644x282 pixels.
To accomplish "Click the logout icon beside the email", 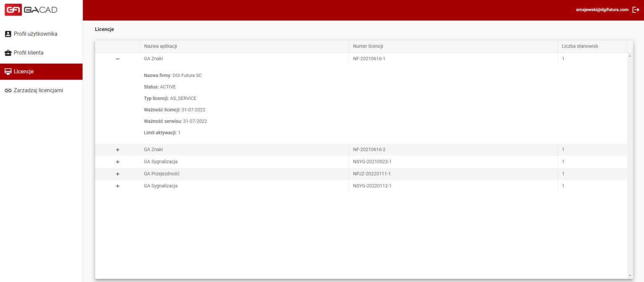I will (636, 10).
